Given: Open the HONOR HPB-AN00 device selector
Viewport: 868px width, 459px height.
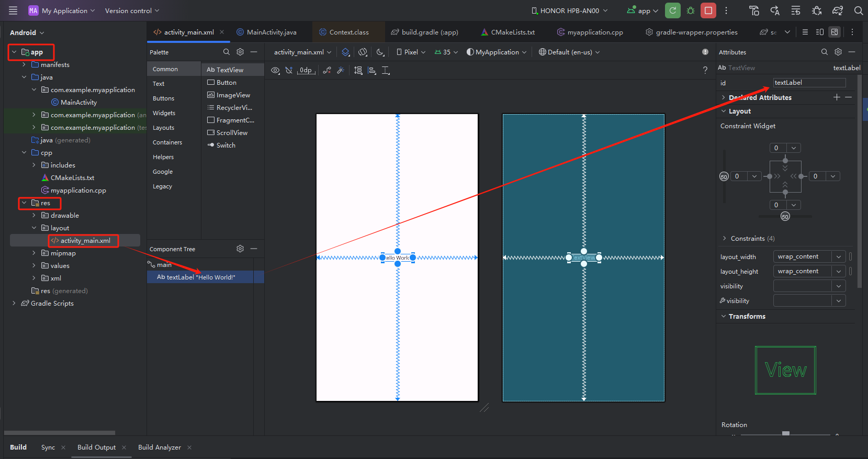Looking at the screenshot, I should pyautogui.click(x=570, y=10).
